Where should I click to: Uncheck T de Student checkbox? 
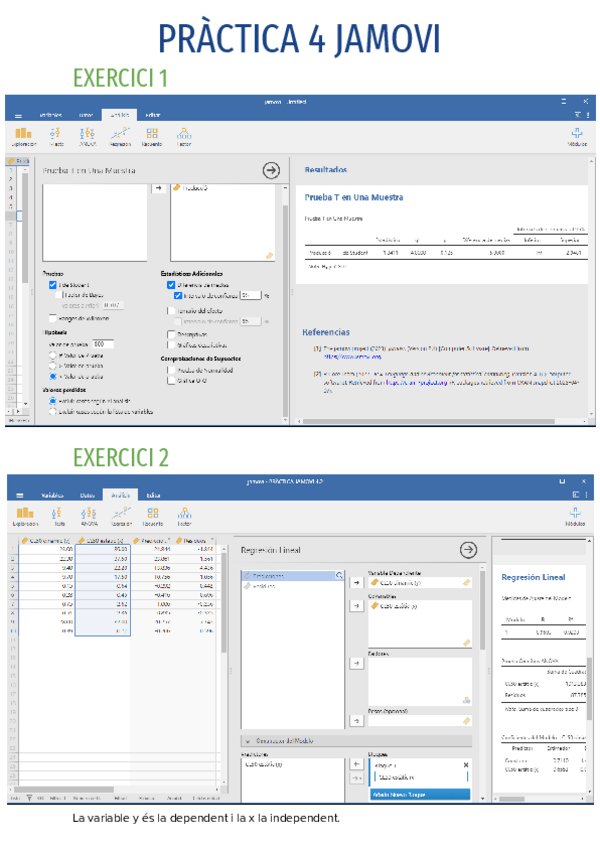pos(52,284)
